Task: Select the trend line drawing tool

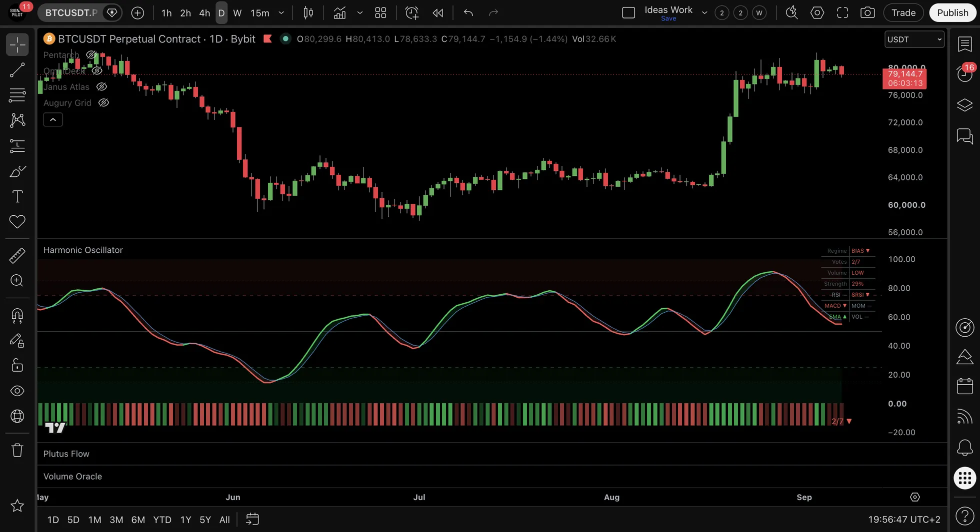Action: click(17, 70)
